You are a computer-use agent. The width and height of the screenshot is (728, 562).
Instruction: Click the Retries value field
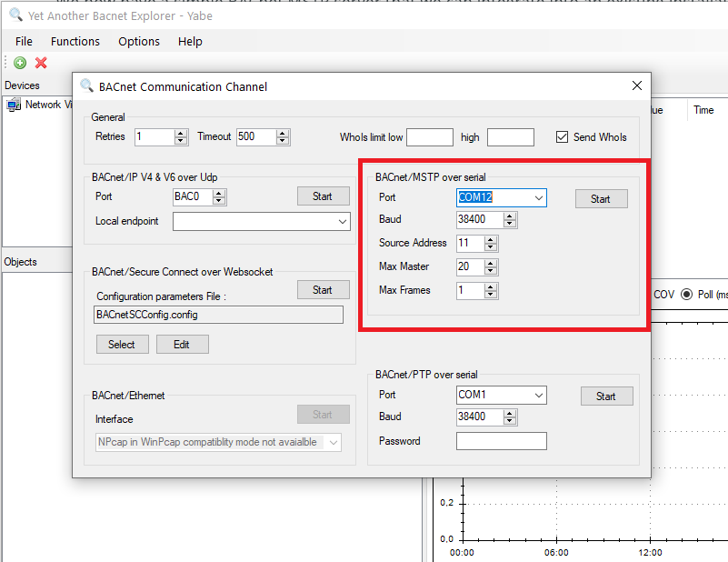point(155,137)
